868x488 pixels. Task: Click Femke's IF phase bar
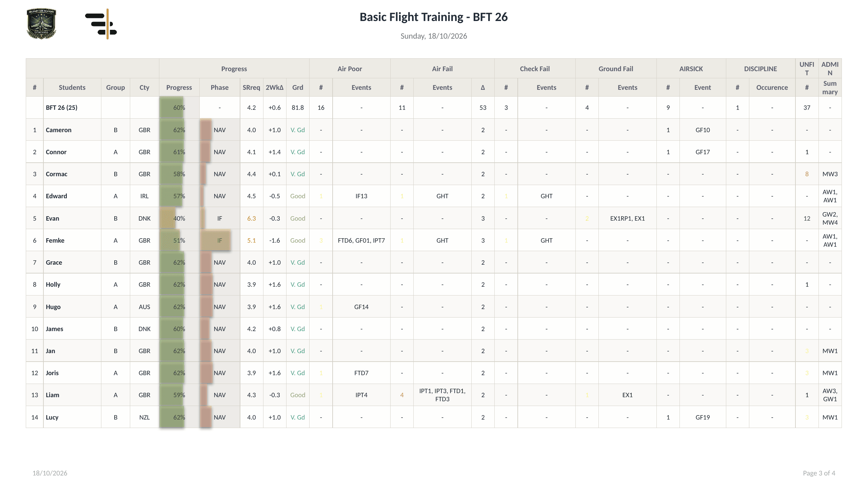pos(215,240)
